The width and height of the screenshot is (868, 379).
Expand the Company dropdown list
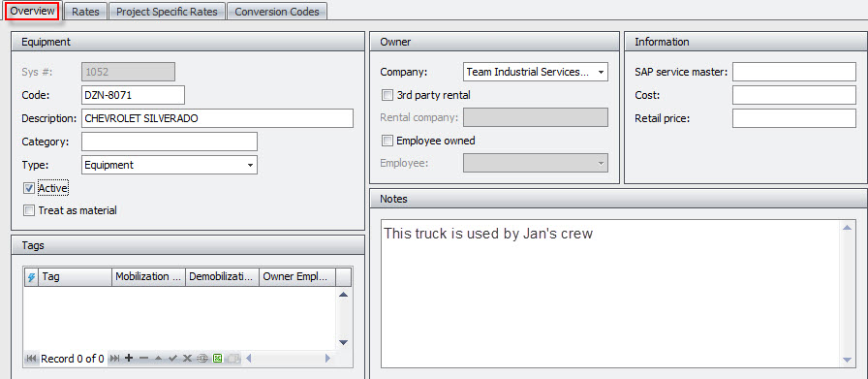coord(602,72)
